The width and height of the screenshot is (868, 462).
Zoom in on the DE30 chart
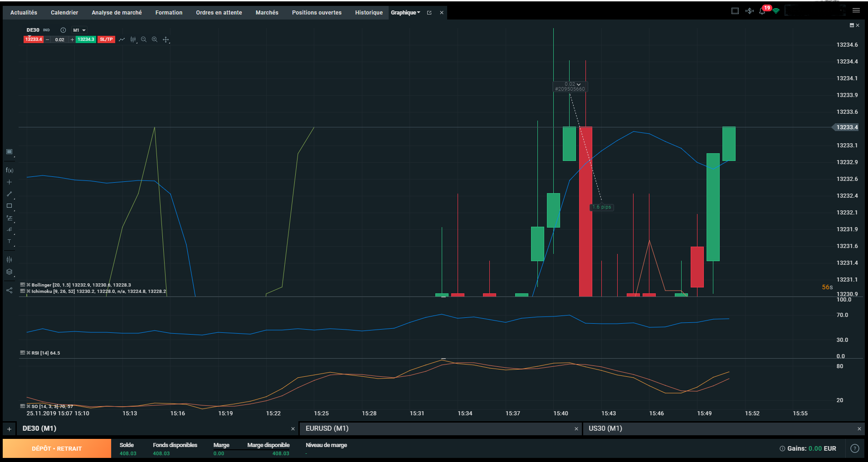[155, 39]
